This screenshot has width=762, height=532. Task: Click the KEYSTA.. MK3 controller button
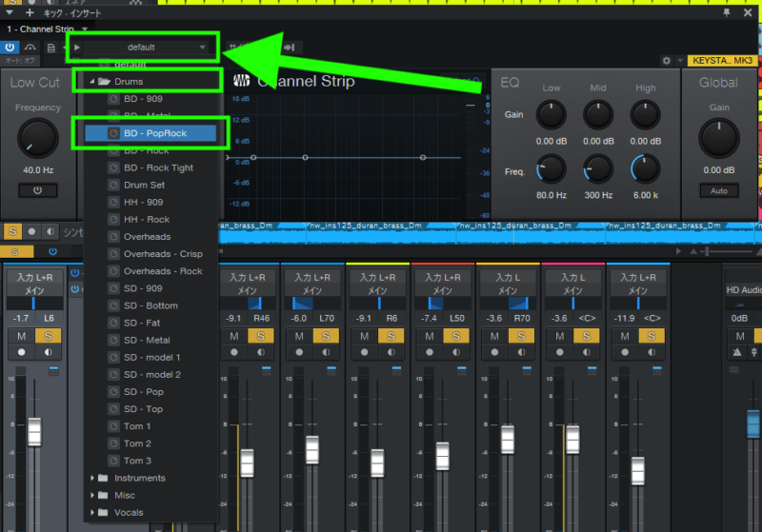click(721, 61)
